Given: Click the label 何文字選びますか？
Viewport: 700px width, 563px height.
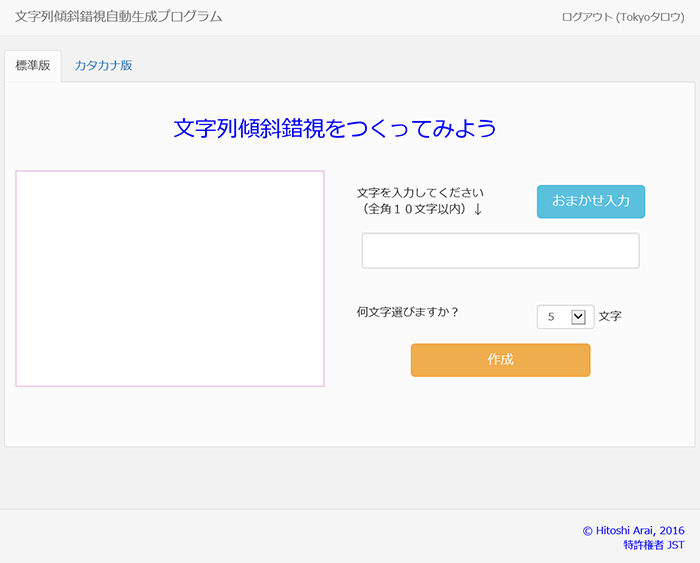Looking at the screenshot, I should click(x=408, y=312).
